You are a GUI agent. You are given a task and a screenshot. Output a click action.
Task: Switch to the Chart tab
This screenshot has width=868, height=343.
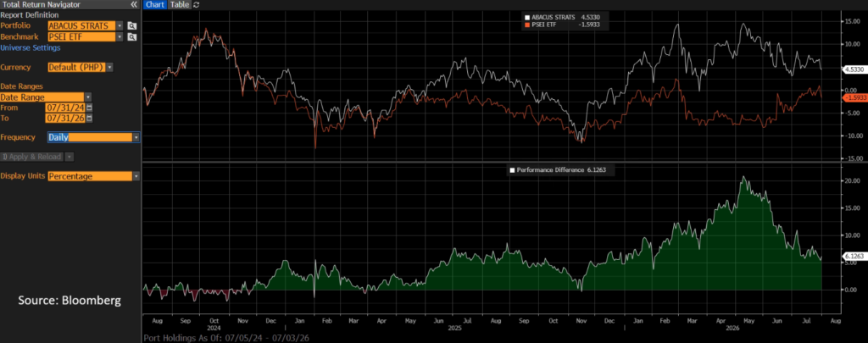tap(154, 4)
